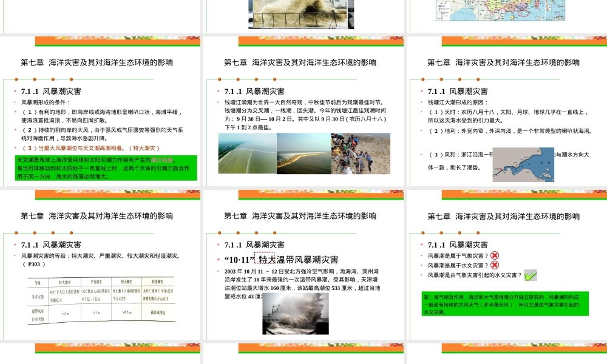Click the page reference （P303）
The height and width of the screenshot is (364, 607).
33,264
